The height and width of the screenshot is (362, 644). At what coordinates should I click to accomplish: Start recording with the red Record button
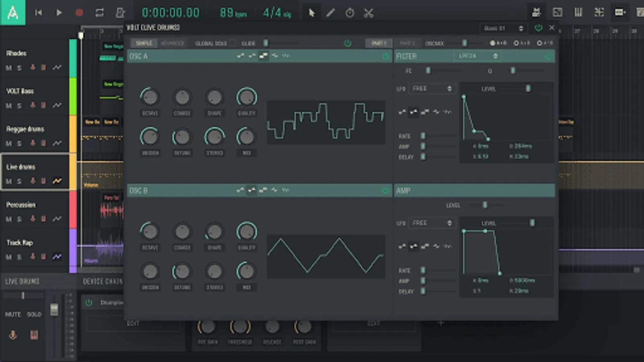[x=79, y=13]
